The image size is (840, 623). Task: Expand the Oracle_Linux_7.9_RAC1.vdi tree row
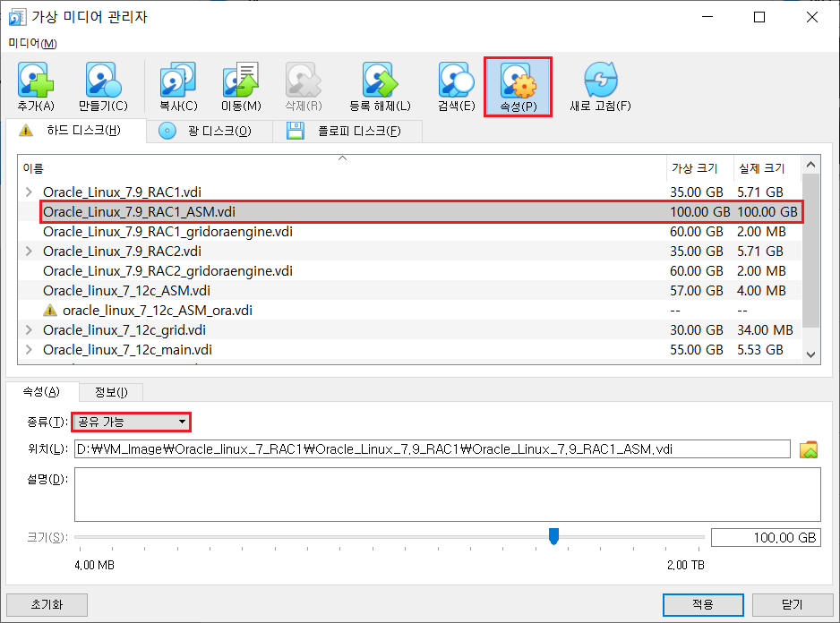(x=29, y=192)
